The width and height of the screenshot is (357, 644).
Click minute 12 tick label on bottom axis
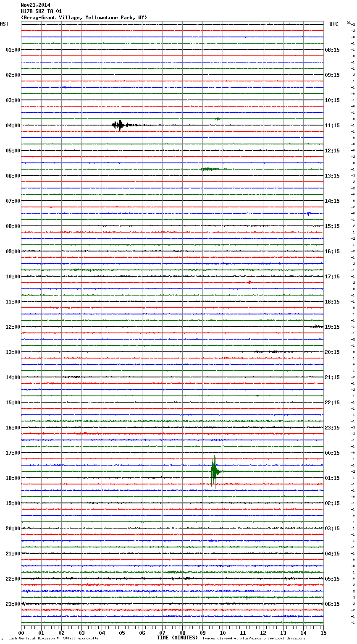click(x=263, y=633)
